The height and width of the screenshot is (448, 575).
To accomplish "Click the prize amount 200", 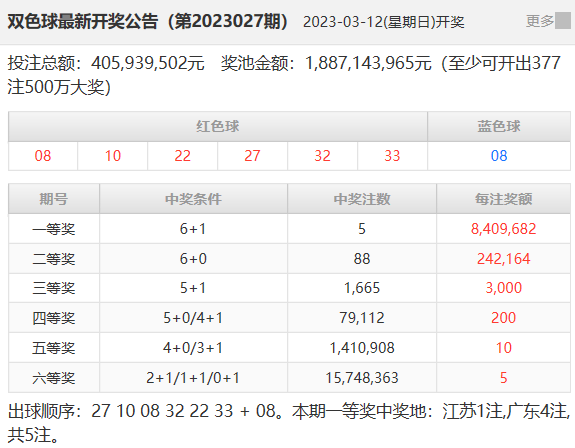I will pyautogui.click(x=503, y=318).
